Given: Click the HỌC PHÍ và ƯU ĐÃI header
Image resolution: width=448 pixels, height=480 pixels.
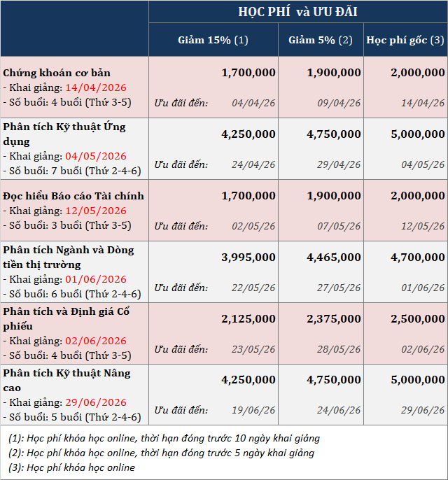Looking at the screenshot, I should click(x=297, y=12).
